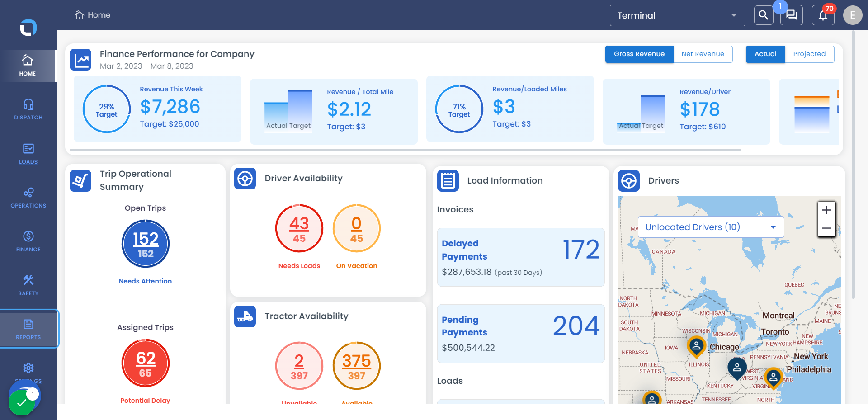
Task: Open Settings gear in the sidebar
Action: tap(28, 368)
